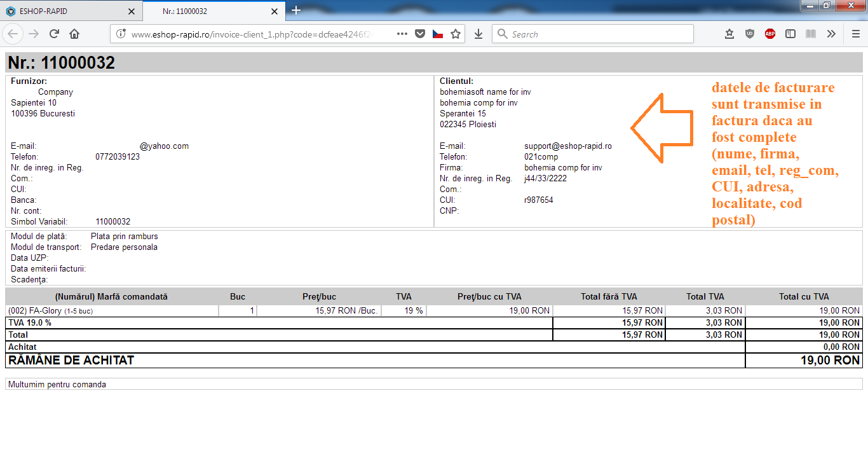This screenshot has height=463, width=868.
Task: Click the uBlock shield extension icon
Action: [x=750, y=34]
